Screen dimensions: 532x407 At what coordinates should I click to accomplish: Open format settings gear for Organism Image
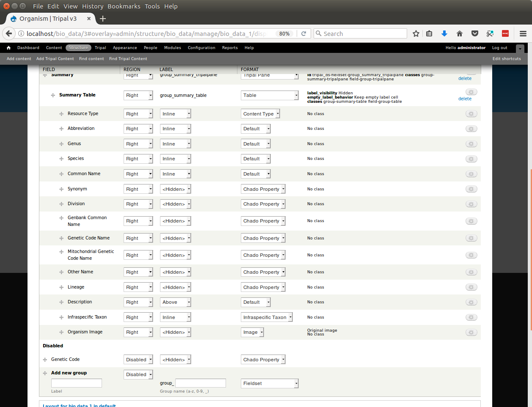pos(471,333)
